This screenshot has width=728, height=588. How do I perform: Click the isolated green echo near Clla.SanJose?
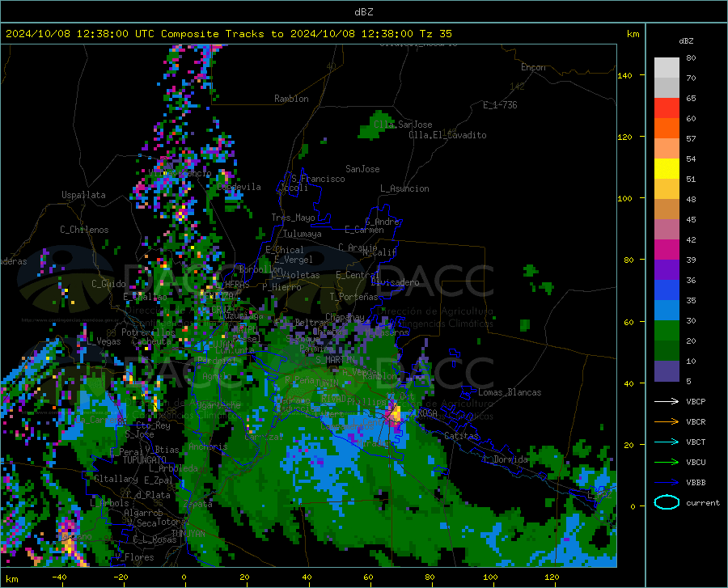[375, 125]
